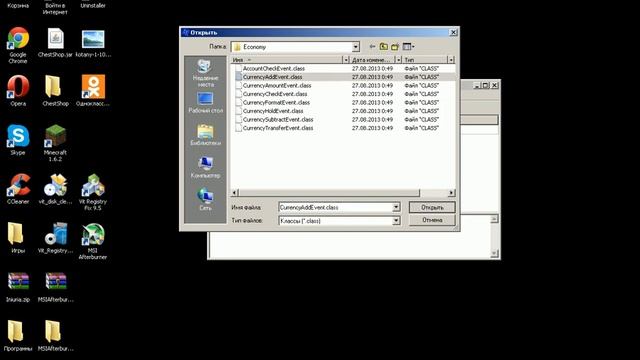Click the Открыть button
The height and width of the screenshot is (360, 640).
point(432,207)
